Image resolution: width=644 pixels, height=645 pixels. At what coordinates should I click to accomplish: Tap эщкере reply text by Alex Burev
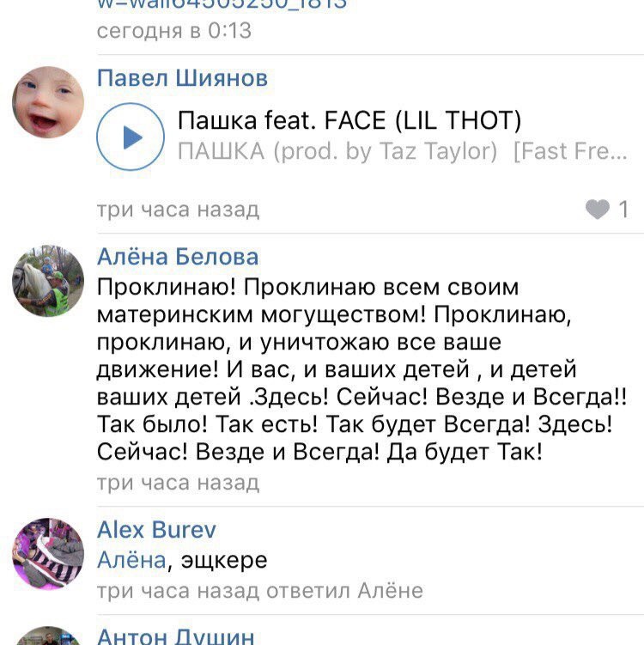(x=224, y=560)
